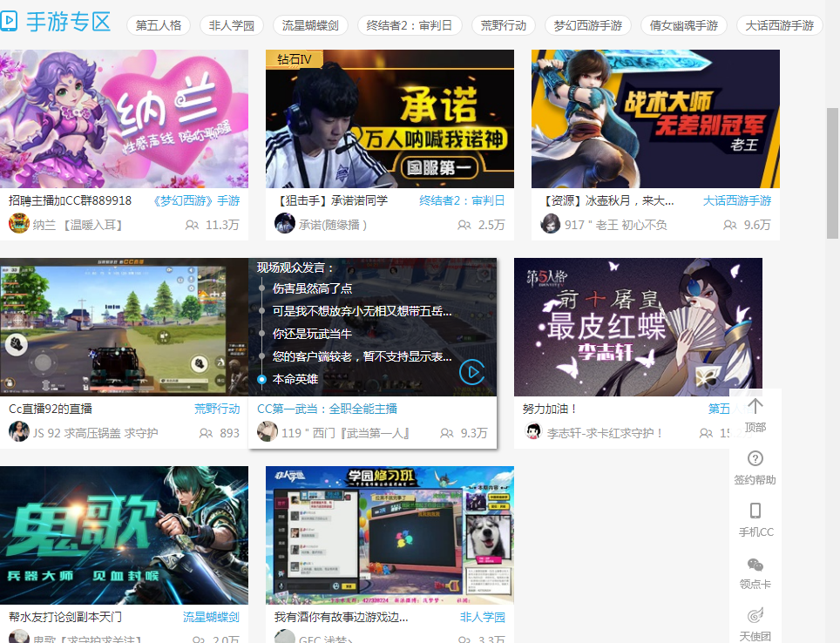
Task: Open the 鬼歌 stream thumbnail
Action: [124, 535]
